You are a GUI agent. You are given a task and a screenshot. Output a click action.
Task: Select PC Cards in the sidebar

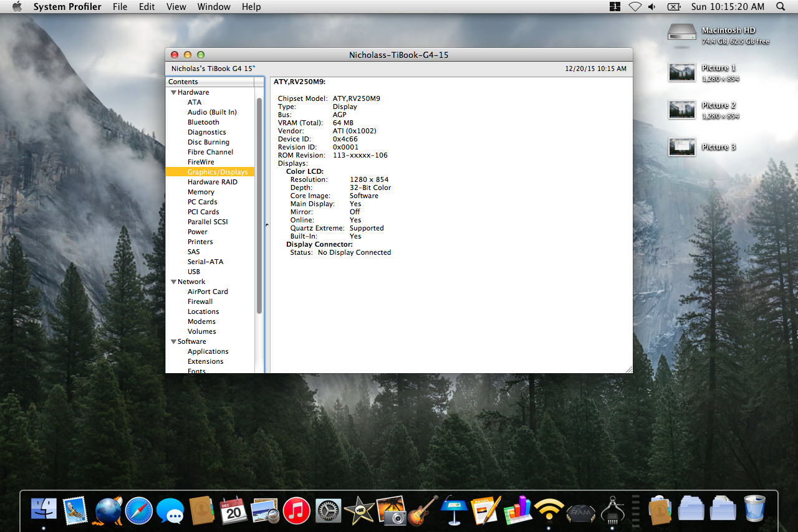(x=202, y=202)
